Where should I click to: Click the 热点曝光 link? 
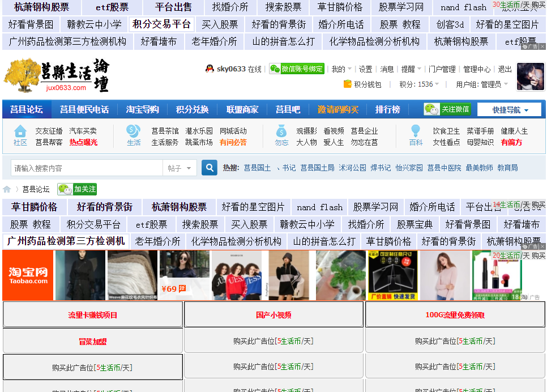(83, 142)
